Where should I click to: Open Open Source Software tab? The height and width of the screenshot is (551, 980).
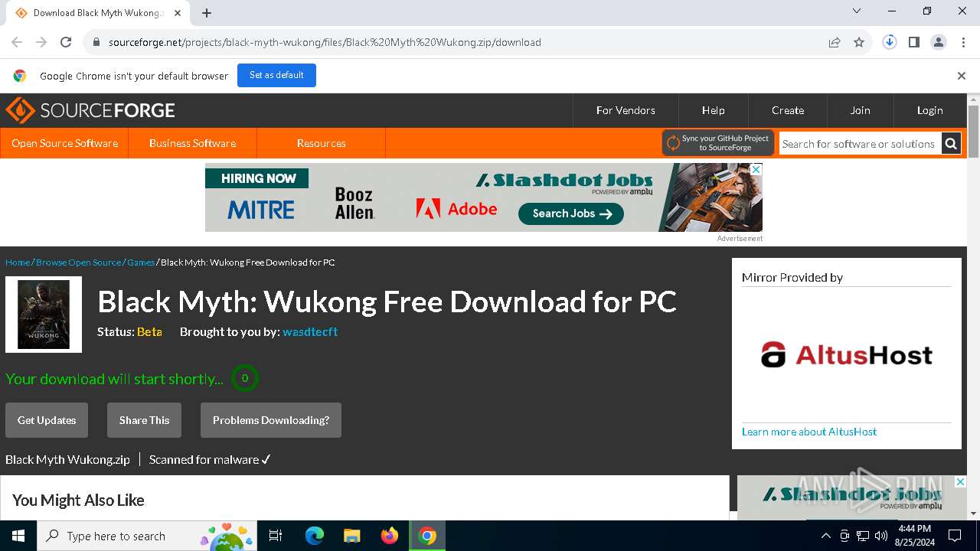(x=64, y=143)
